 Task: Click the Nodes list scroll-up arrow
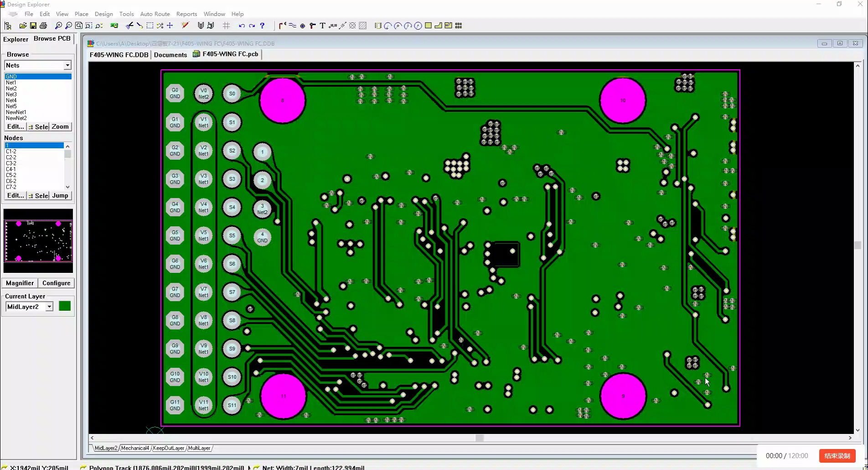coord(68,146)
